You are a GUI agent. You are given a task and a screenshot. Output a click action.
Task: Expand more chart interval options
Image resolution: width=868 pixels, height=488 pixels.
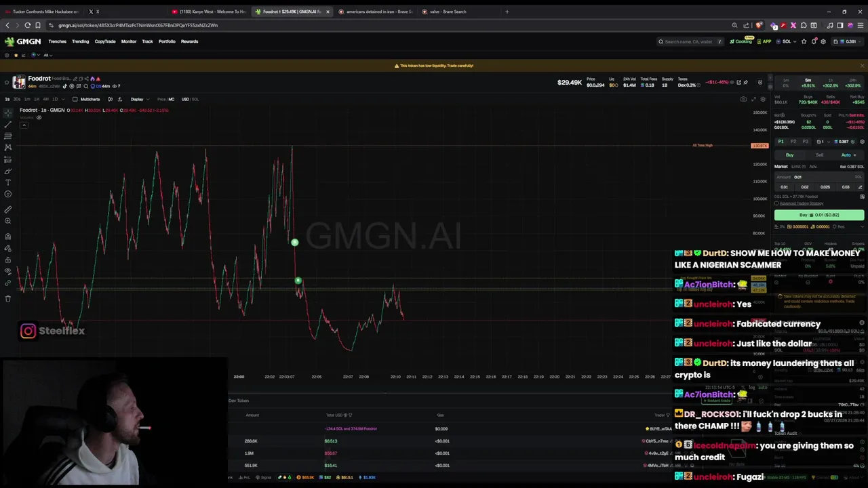[x=63, y=99]
